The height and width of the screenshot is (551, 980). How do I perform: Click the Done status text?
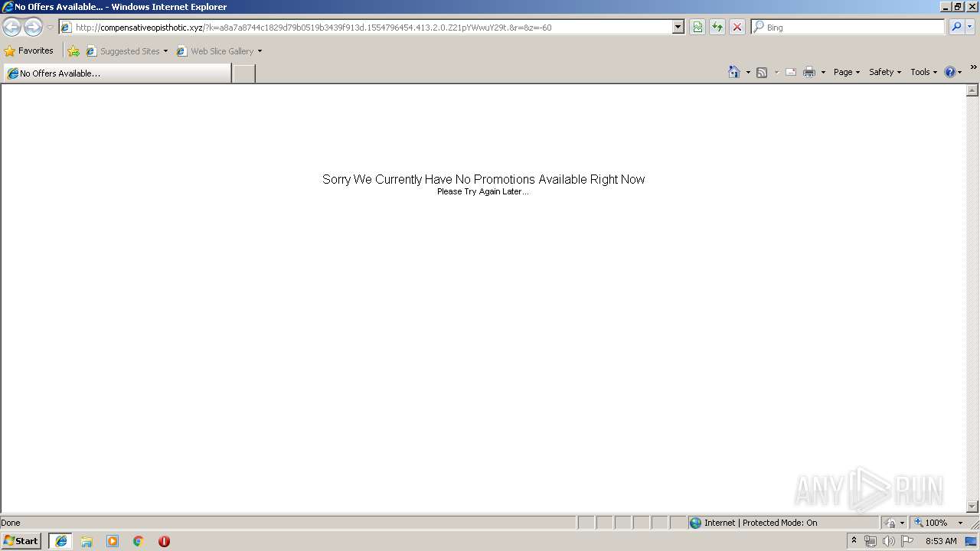pyautogui.click(x=11, y=523)
